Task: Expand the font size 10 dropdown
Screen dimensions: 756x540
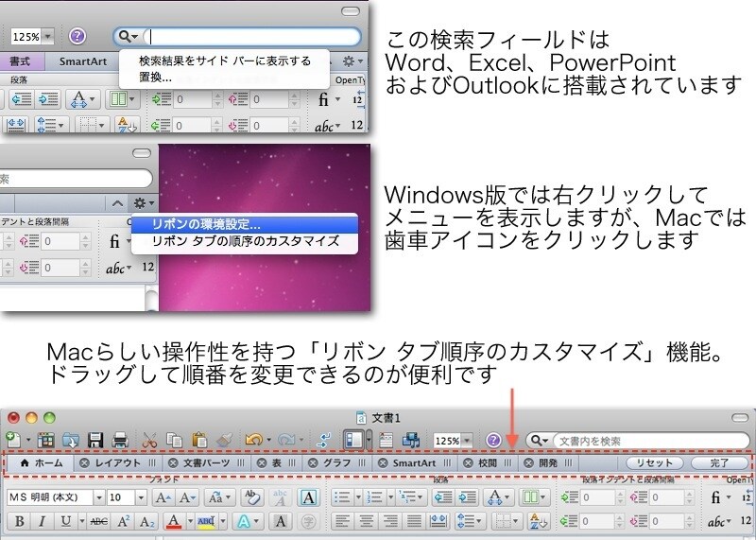Action: [x=141, y=497]
